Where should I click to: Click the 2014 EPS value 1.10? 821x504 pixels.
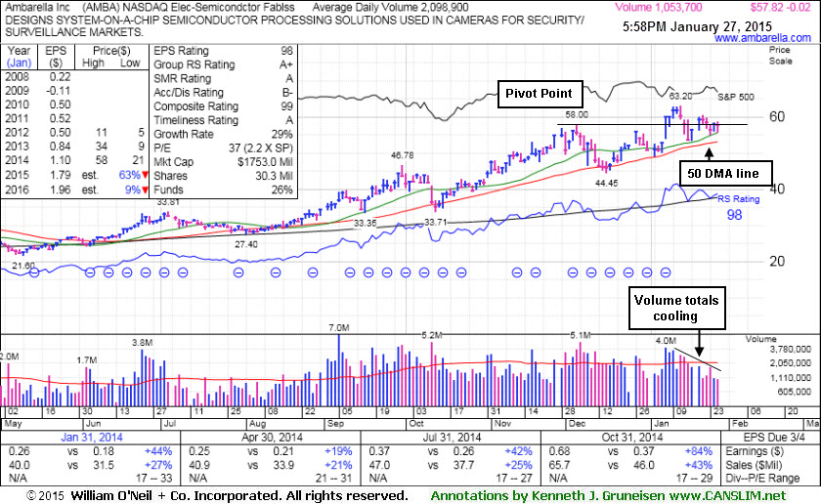click(x=60, y=160)
